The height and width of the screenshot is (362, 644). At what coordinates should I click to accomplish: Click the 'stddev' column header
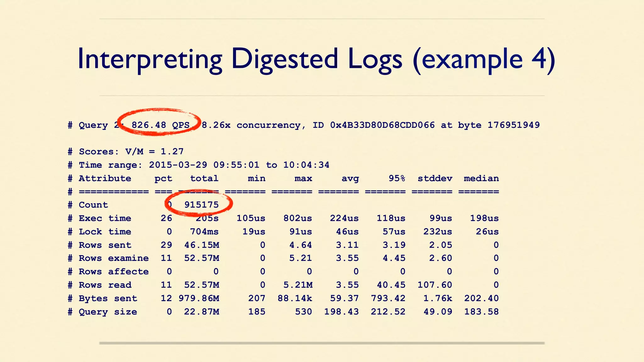coord(435,178)
